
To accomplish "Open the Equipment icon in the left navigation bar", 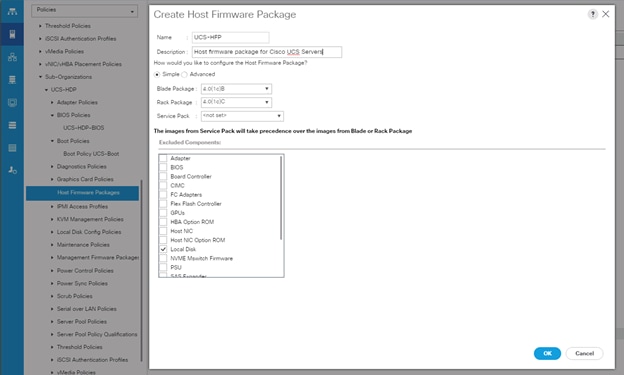I will [12, 11].
